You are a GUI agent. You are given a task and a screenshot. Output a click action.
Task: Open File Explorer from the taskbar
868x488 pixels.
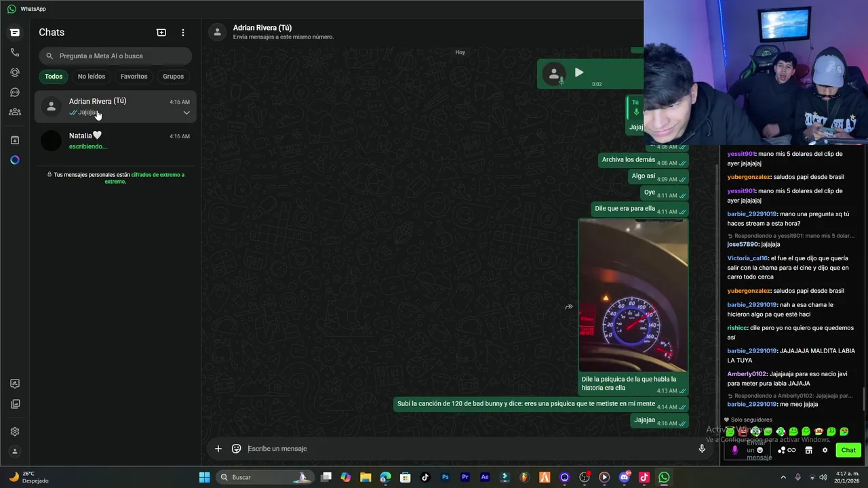point(366,477)
